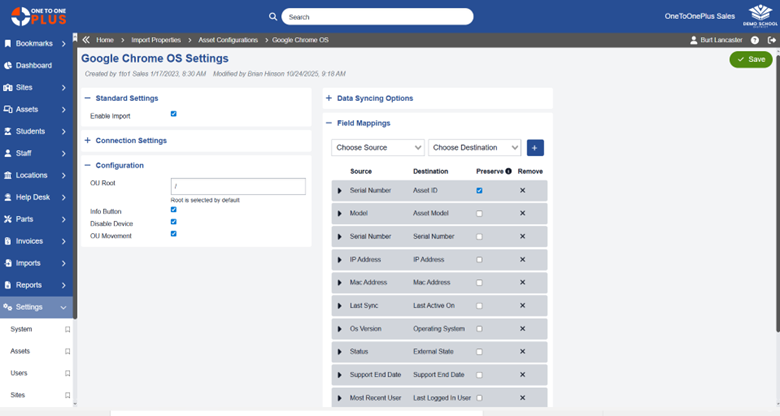Remove the IP Address field mapping

click(522, 259)
